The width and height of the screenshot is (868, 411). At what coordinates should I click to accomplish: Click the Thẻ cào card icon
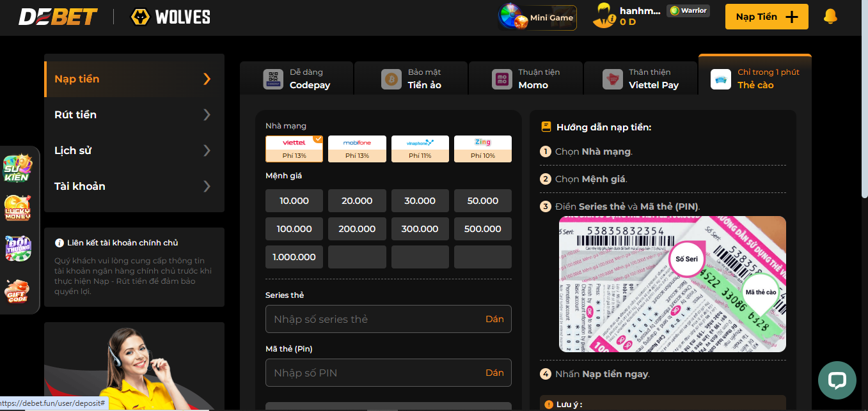(721, 79)
